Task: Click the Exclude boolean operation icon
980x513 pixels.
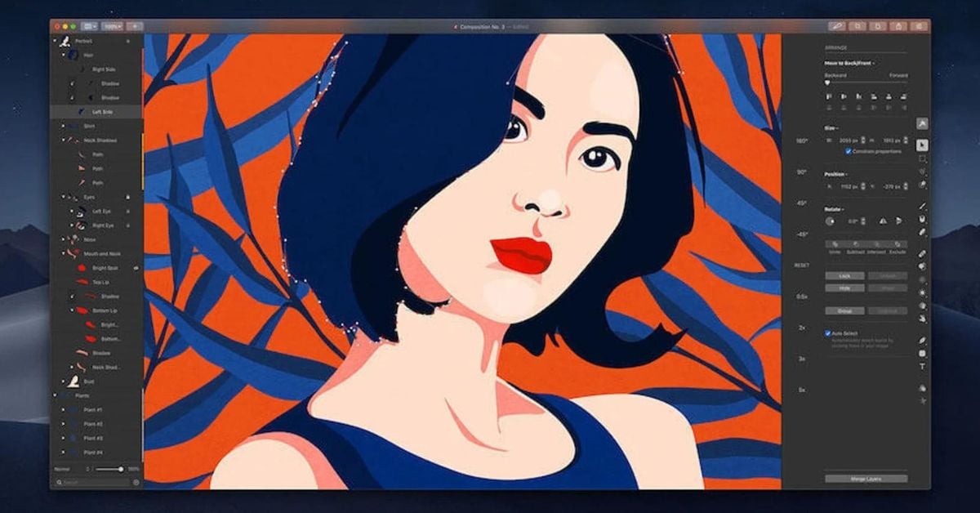Action: click(x=898, y=244)
